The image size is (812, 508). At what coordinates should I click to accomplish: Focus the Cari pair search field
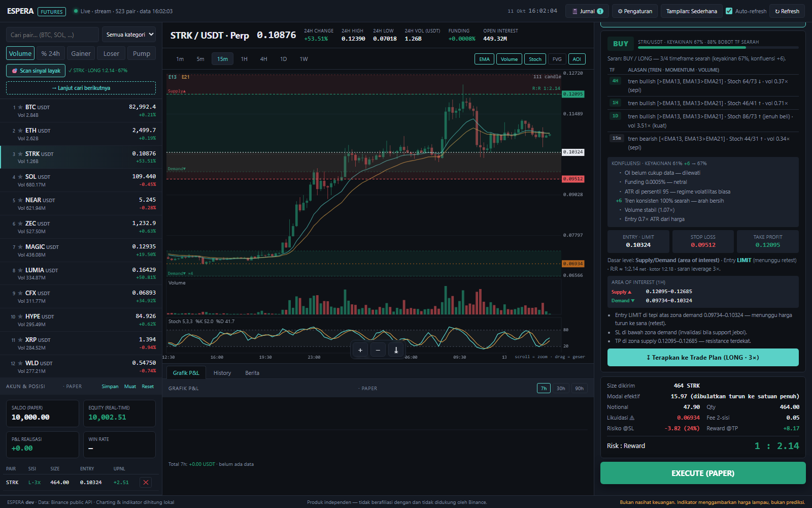[52, 35]
